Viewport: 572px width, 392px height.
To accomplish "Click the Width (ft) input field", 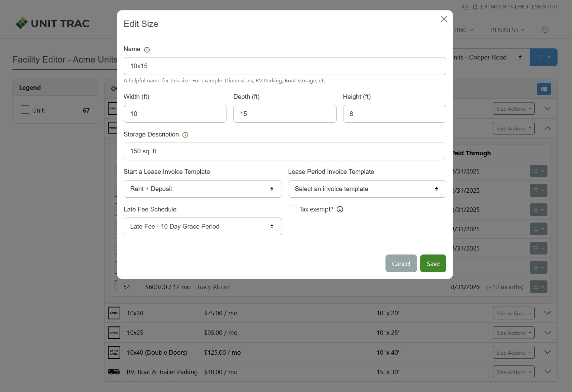I will (175, 114).
